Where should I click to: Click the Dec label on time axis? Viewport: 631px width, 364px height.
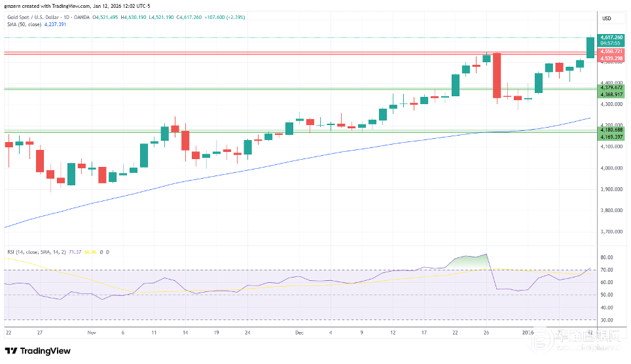299,332
